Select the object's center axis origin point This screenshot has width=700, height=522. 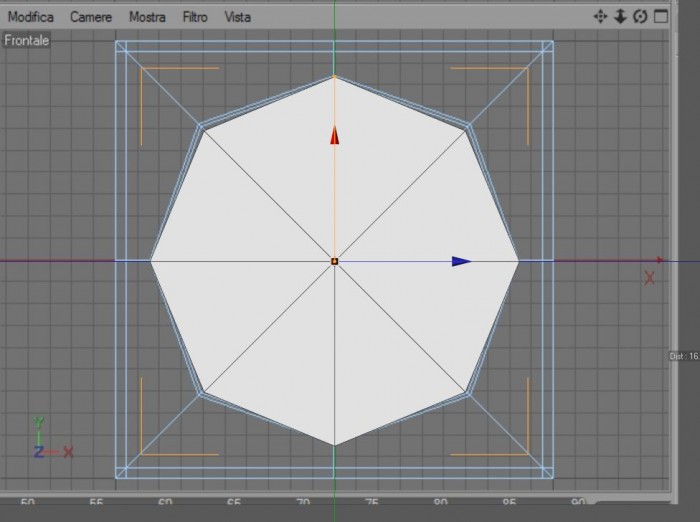(334, 261)
